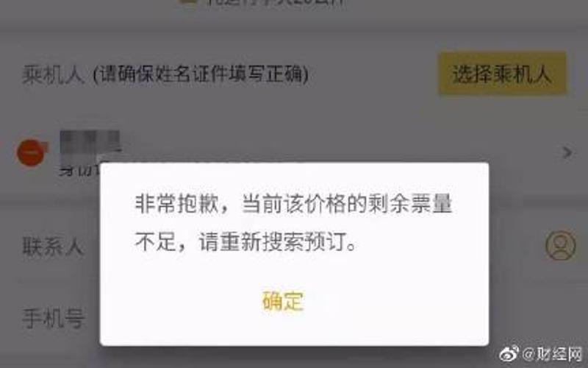
Task: Click the Weibo logo watermark
Action: click(509, 353)
